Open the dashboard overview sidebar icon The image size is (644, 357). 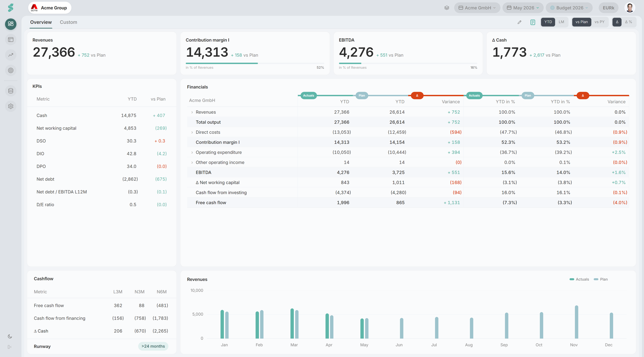11,24
